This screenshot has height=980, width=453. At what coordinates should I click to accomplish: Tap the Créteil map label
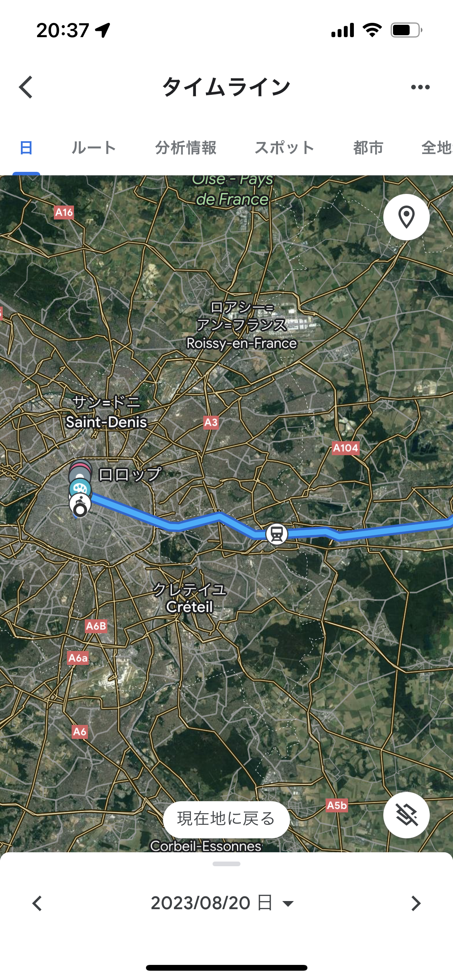pyautogui.click(x=189, y=607)
